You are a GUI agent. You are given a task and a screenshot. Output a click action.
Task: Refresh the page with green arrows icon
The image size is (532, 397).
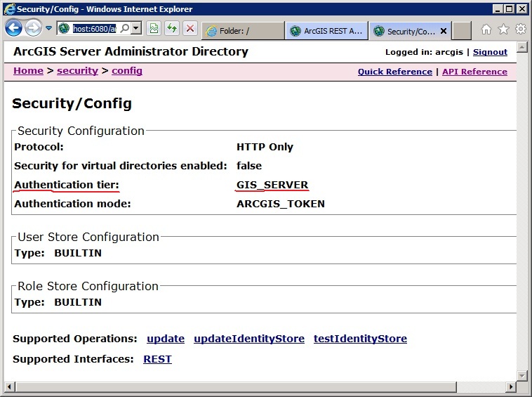click(x=172, y=28)
